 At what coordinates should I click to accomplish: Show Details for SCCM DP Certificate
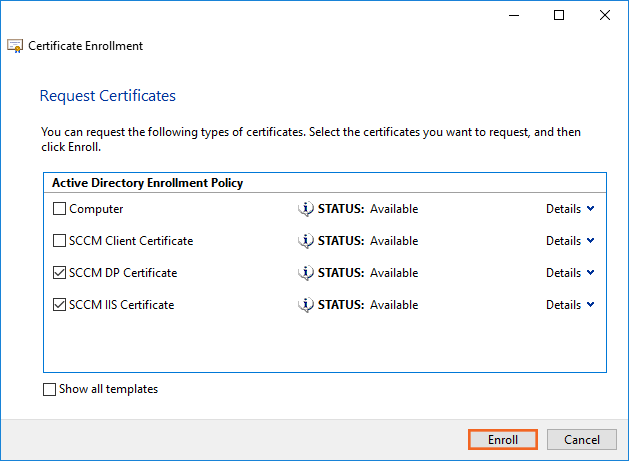570,273
